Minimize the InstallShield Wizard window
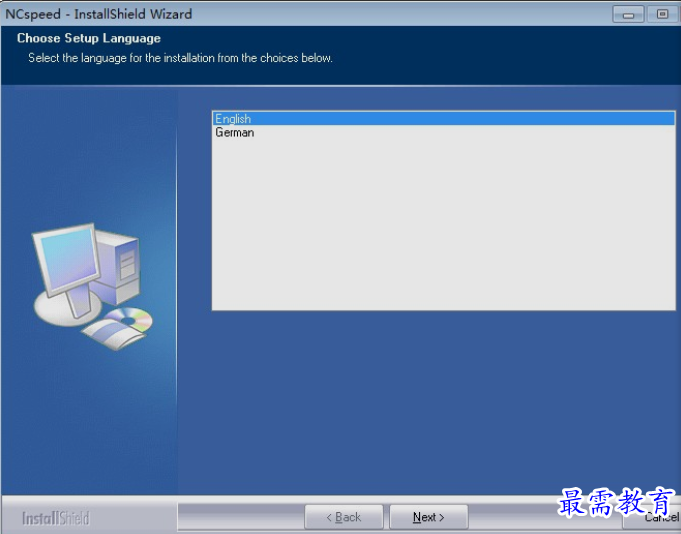 tap(628, 14)
